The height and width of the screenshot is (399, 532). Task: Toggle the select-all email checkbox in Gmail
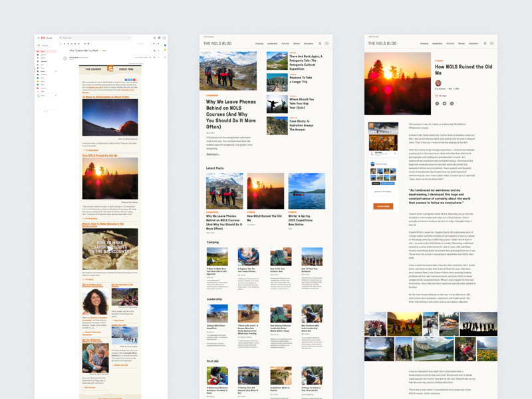(x=61, y=44)
